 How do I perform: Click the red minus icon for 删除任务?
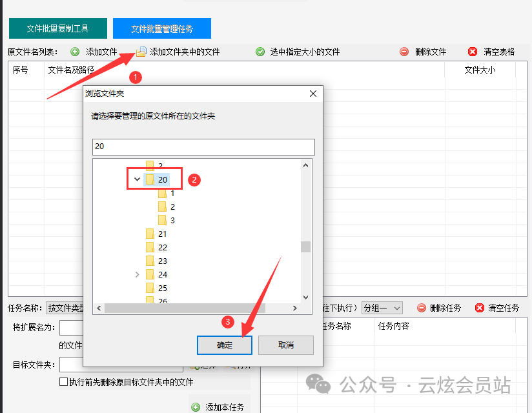pos(422,308)
